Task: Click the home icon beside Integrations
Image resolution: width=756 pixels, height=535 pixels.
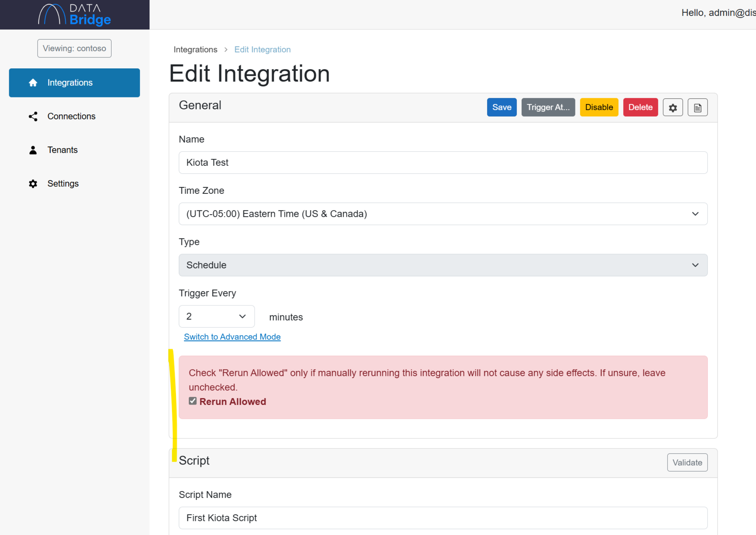Action: [x=33, y=83]
